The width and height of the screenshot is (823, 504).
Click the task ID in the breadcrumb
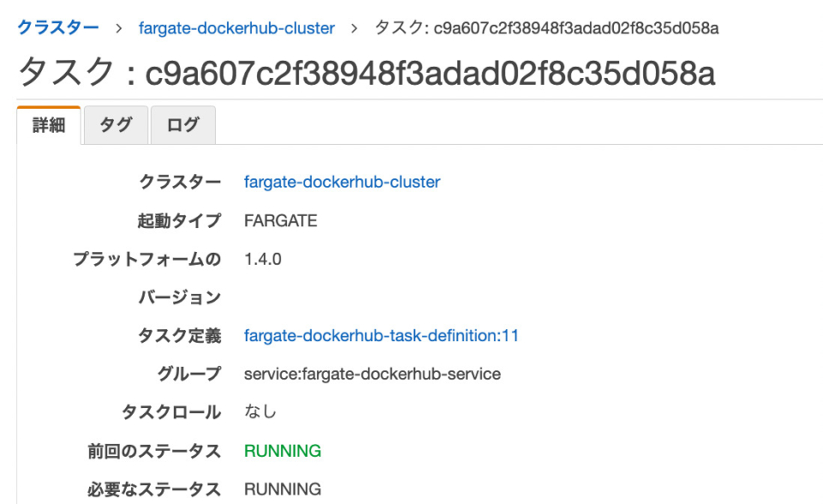point(547,28)
